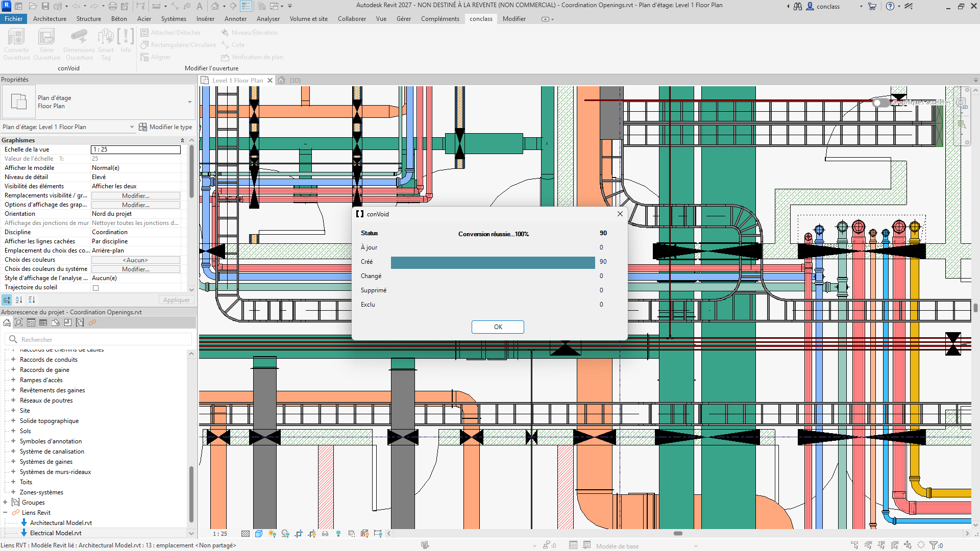Expand the Toits tree node

[13, 482]
